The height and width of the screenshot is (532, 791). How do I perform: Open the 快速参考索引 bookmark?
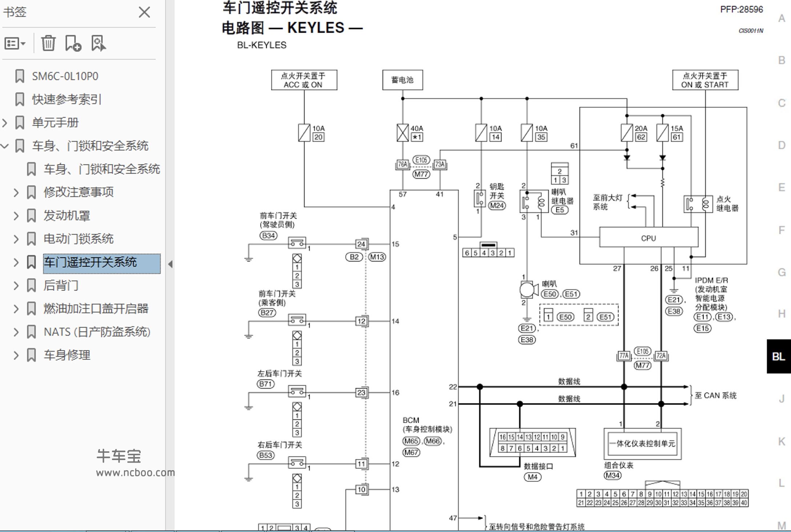67,100
